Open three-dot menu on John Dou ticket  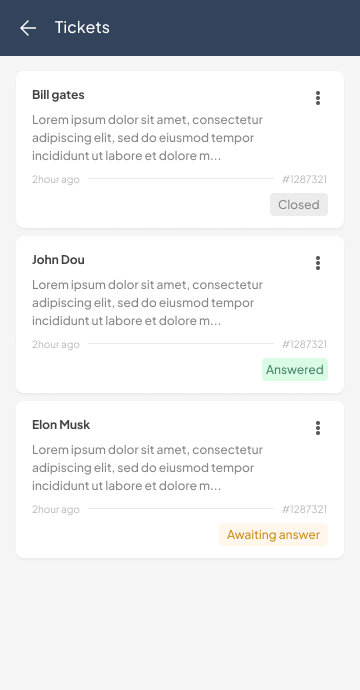click(318, 263)
